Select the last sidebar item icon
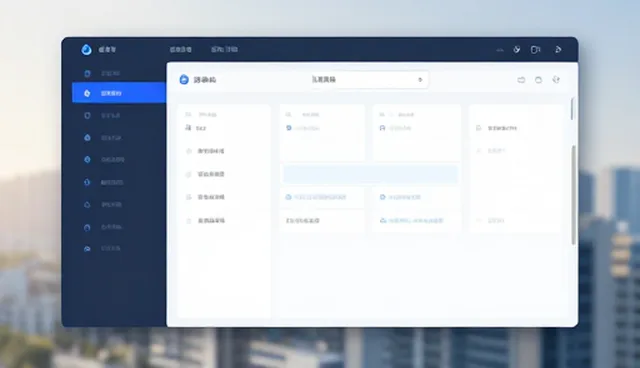This screenshot has width=640, height=368. click(x=87, y=248)
